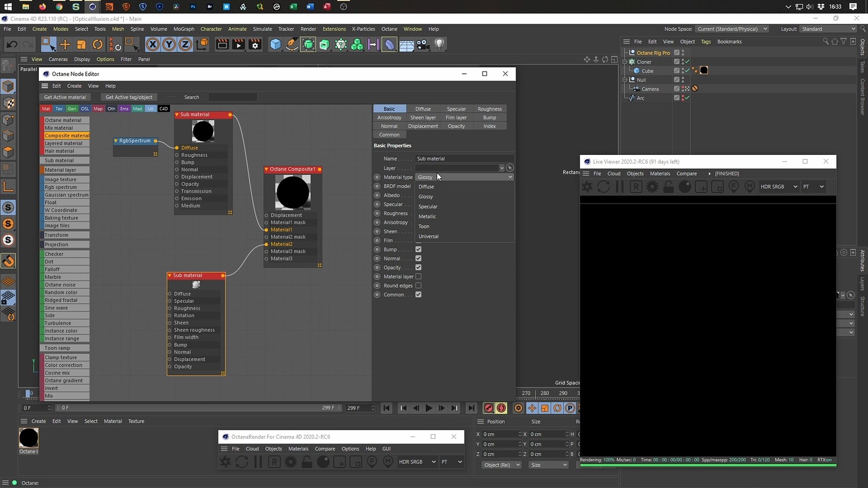Click the Get Active material button

pos(65,97)
